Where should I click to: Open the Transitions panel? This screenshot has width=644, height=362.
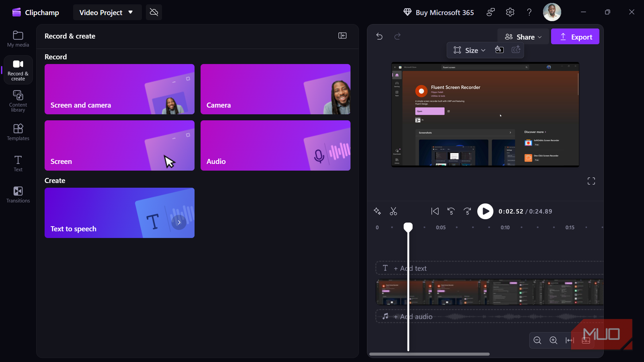pyautogui.click(x=18, y=195)
